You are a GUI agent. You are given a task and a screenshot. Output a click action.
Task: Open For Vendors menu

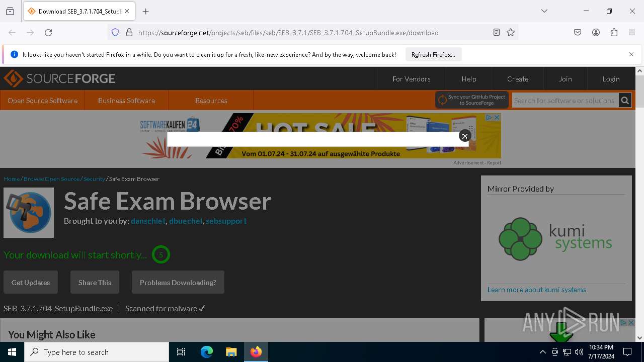click(411, 79)
